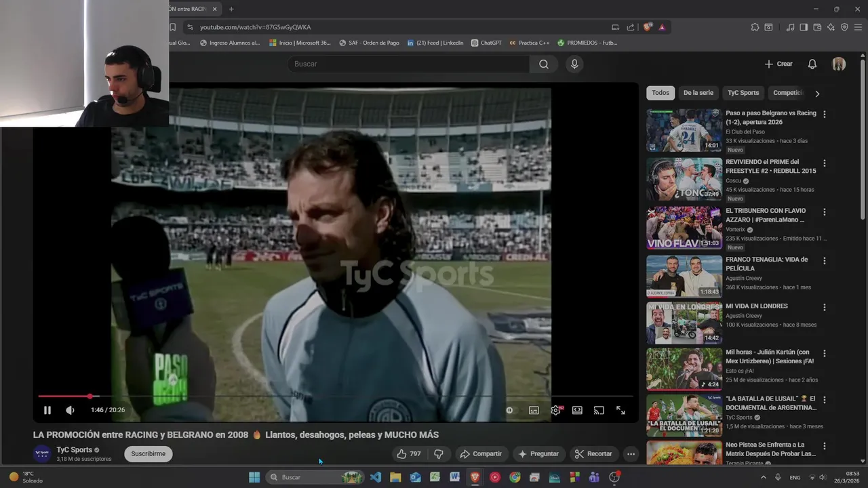The image size is (868, 488).
Task: Dislike the video with thumbs down
Action: (x=439, y=454)
